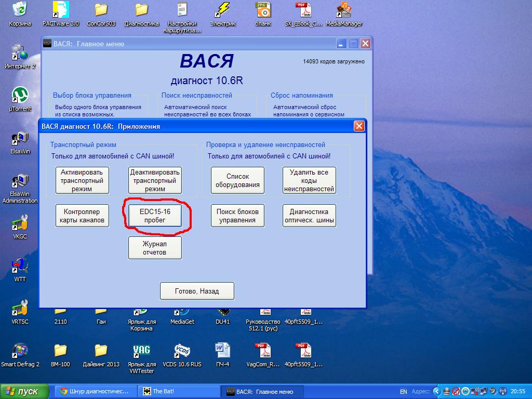Start Поиск блоков управления

237,216
